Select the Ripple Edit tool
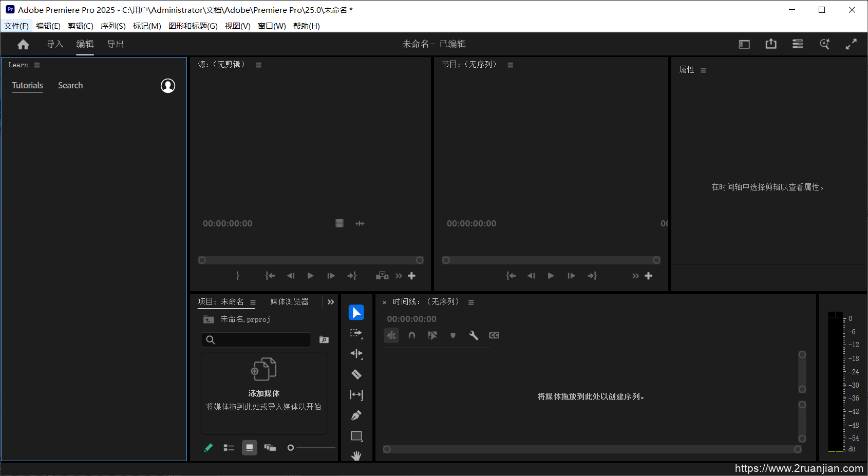 tap(356, 354)
